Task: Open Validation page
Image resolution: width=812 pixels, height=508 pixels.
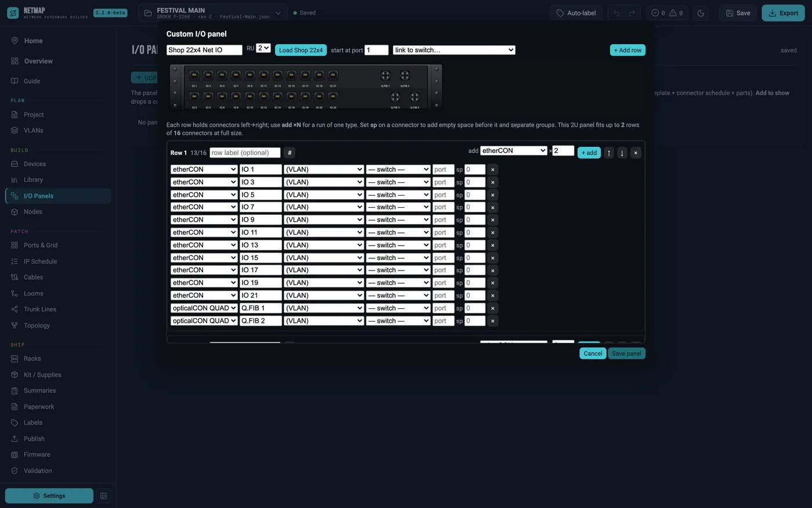Action: click(58, 470)
